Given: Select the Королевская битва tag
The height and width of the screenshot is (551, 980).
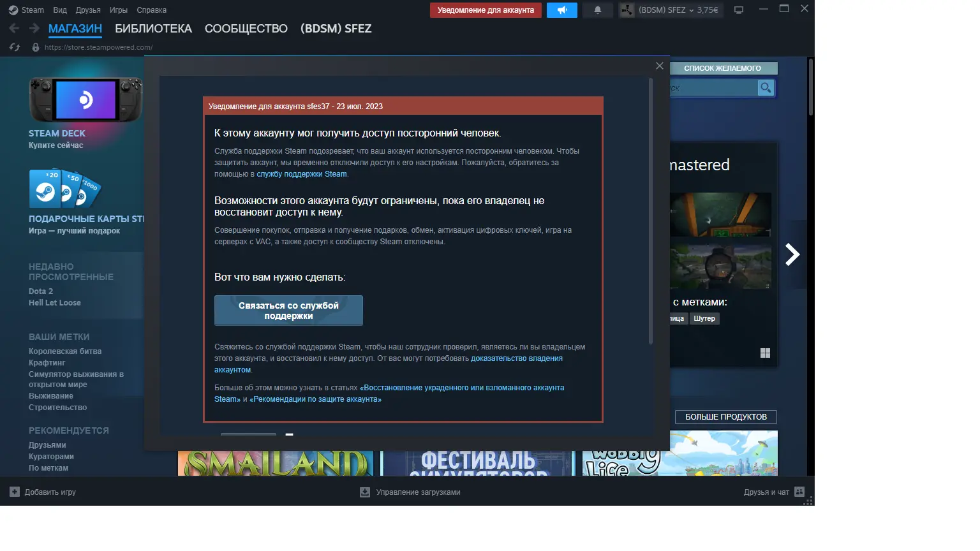Looking at the screenshot, I should click(x=65, y=351).
